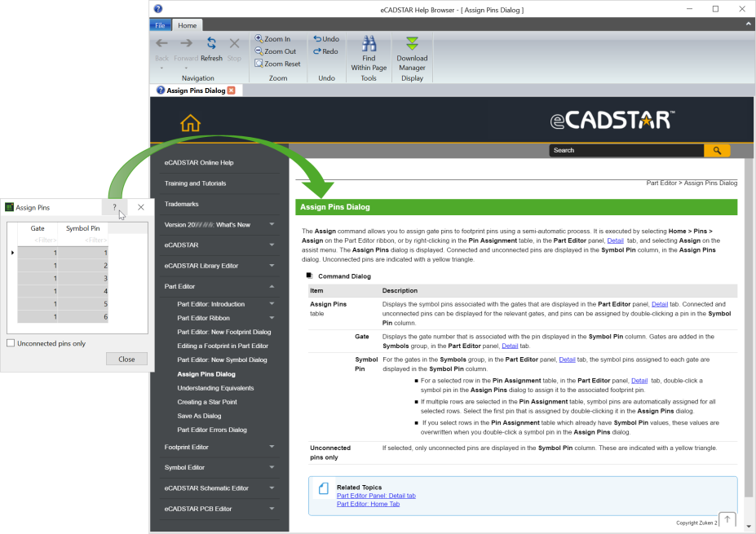Click the Symbol Pin column filter field
The height and width of the screenshot is (534, 756).
[83, 240]
